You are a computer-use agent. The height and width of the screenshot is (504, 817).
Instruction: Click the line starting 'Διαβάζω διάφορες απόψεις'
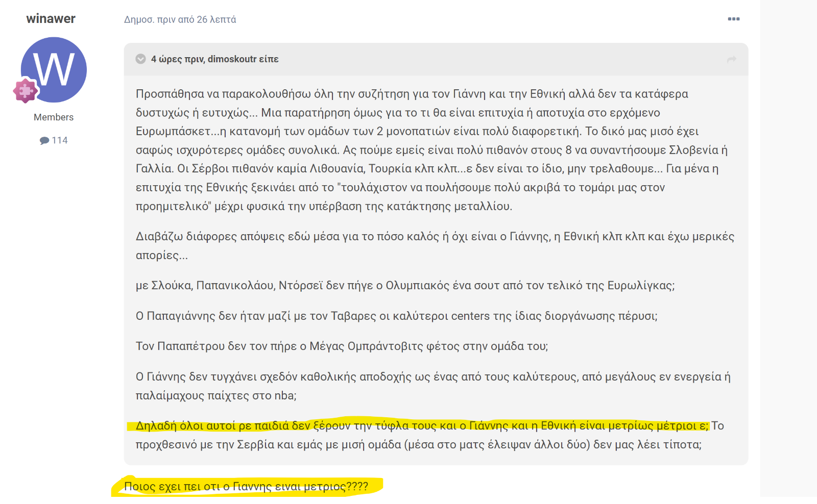(x=435, y=246)
